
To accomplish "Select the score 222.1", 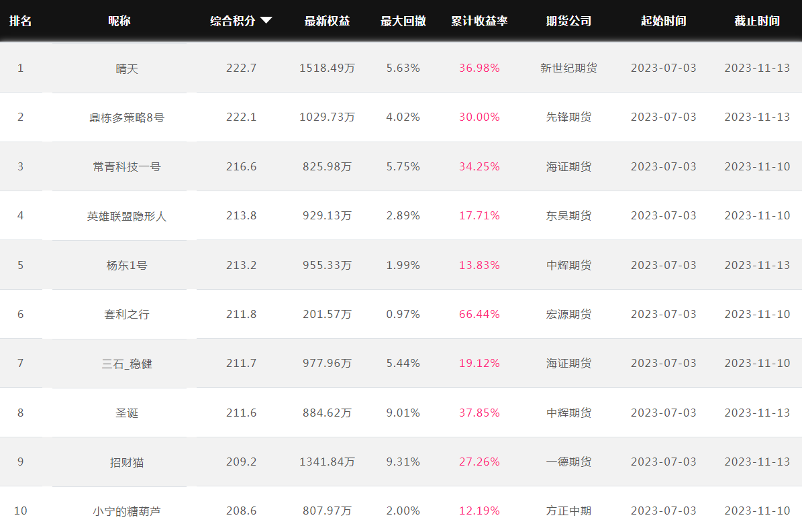I will tap(242, 117).
